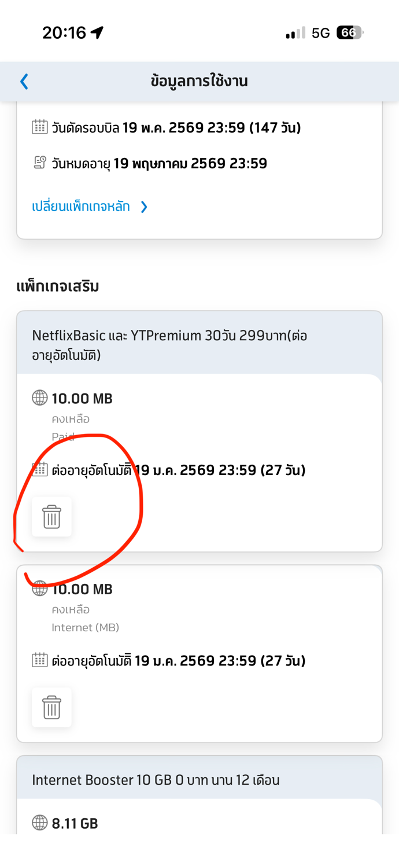
Task: Go back using the top-left chevron
Action: tap(24, 82)
